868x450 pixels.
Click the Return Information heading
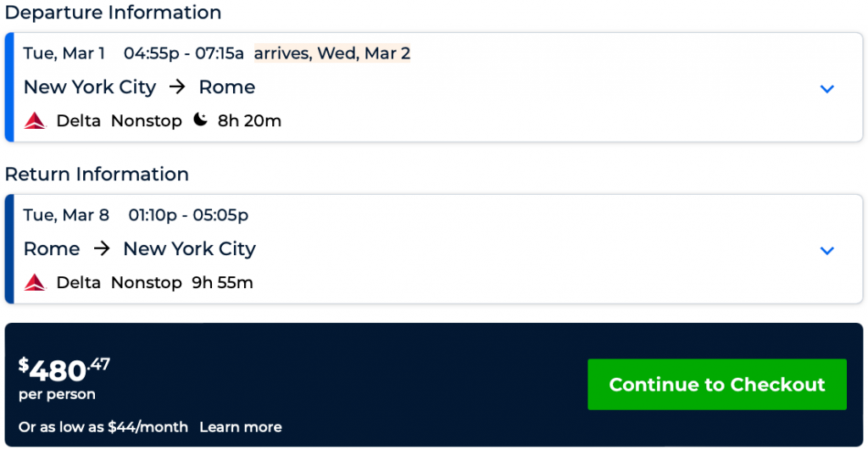pos(97,175)
